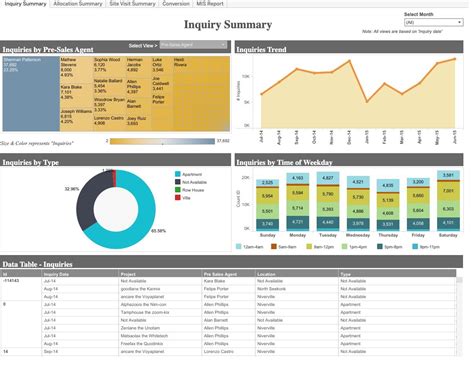
Task: Click the Inquiry Date column header
Action: pos(80,274)
